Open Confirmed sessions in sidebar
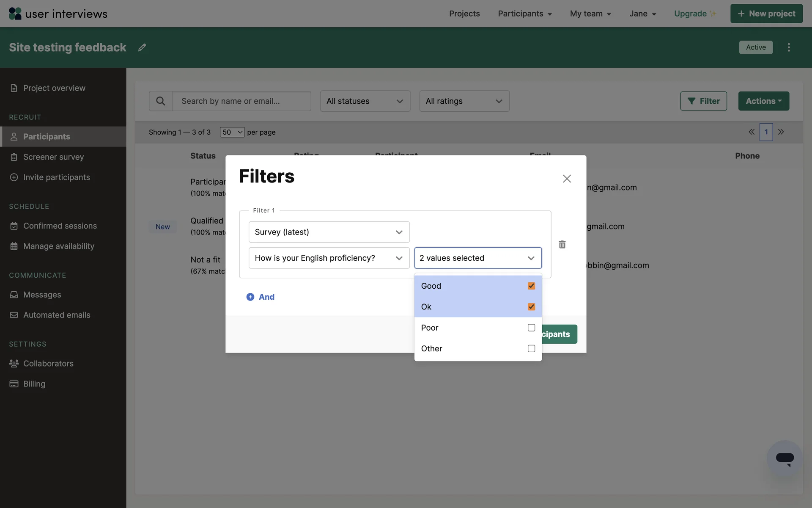The image size is (812, 508). [x=60, y=226]
